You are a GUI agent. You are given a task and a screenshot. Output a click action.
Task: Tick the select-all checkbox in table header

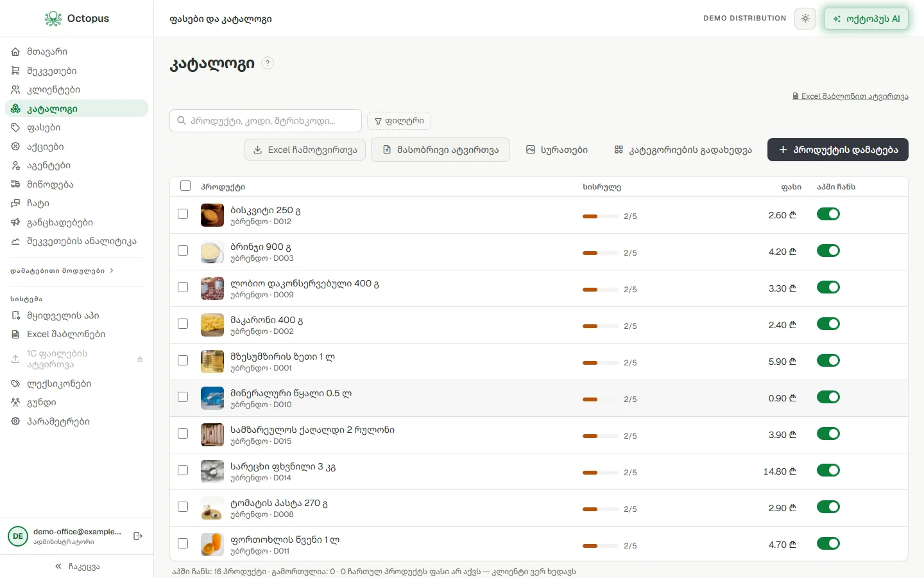point(185,186)
